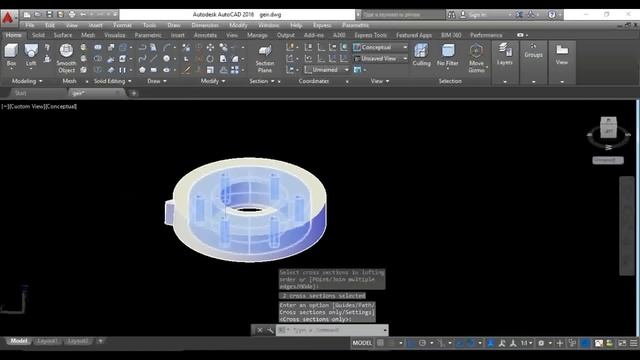
Task: Click the clean screen icon in status bar
Action: tap(622, 343)
